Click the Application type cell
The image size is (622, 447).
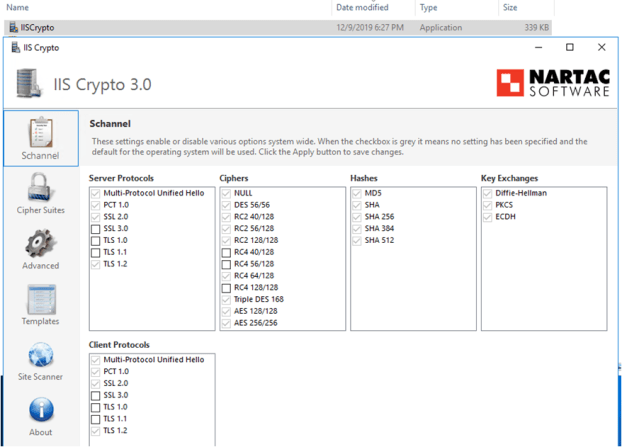pos(441,27)
